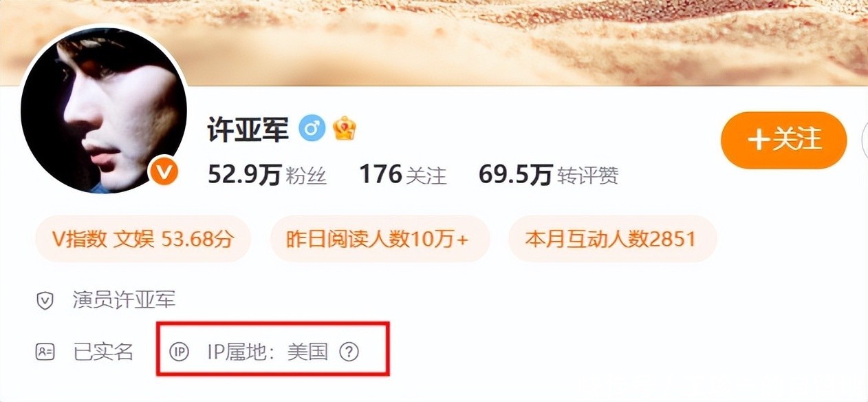Click the IP属地：美国 text

[268, 352]
